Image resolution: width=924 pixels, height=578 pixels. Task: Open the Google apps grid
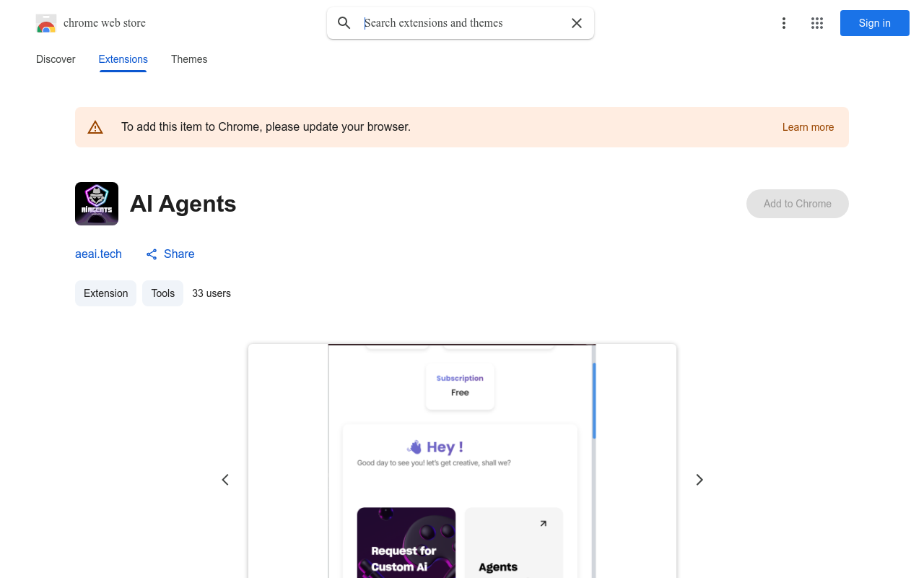pyautogui.click(x=817, y=23)
